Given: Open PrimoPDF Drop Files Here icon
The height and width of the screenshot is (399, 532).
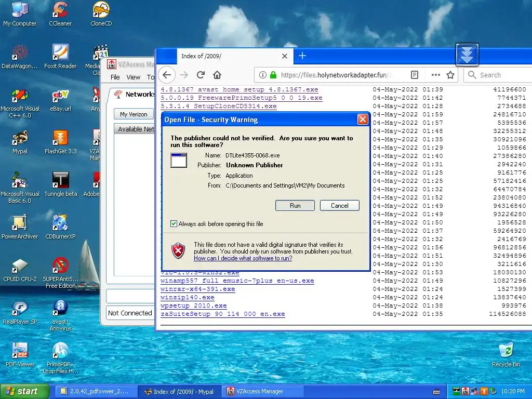Looking at the screenshot, I should click(x=60, y=358).
